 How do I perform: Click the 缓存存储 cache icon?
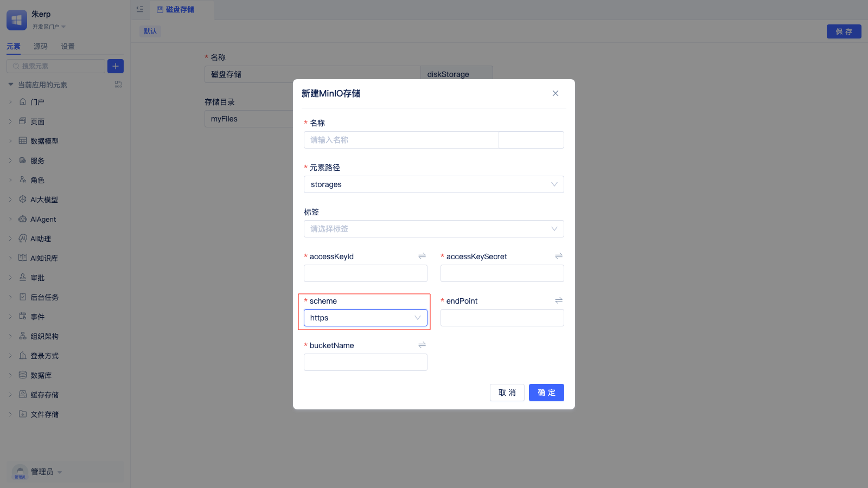(23, 394)
